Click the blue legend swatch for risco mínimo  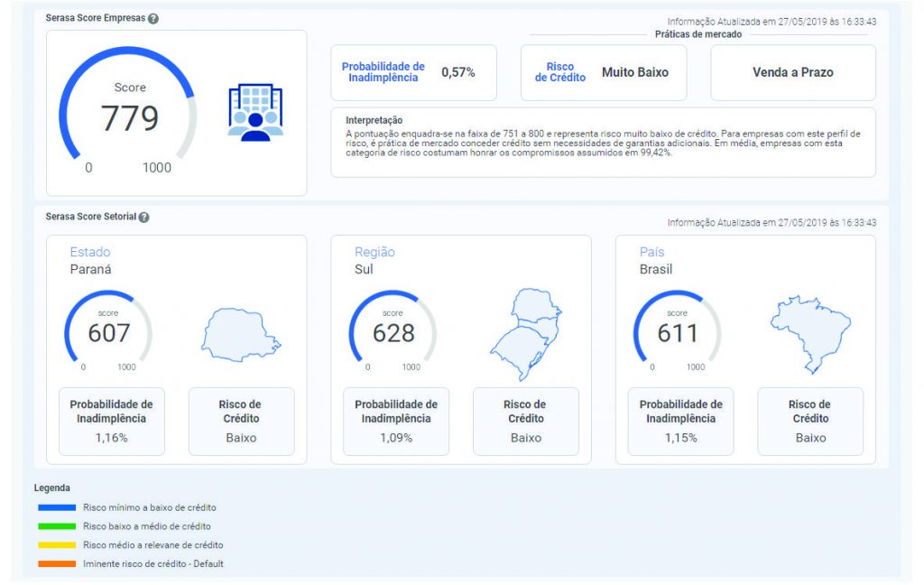(57, 507)
